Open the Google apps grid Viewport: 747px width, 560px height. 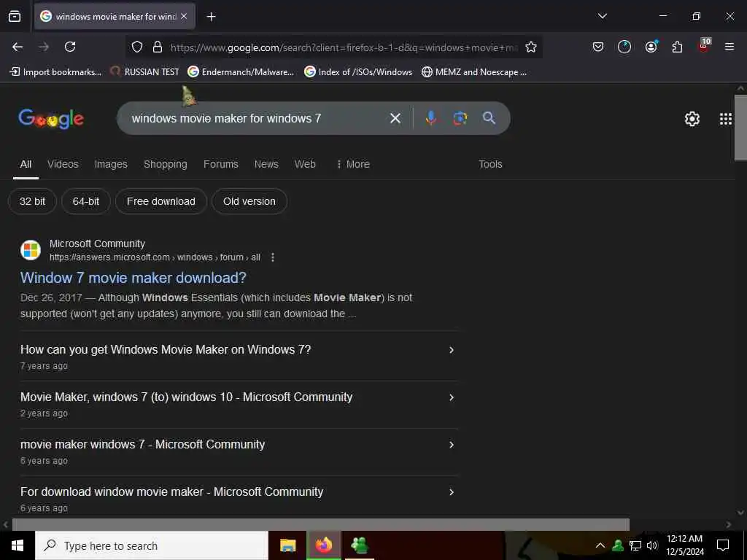tap(726, 119)
